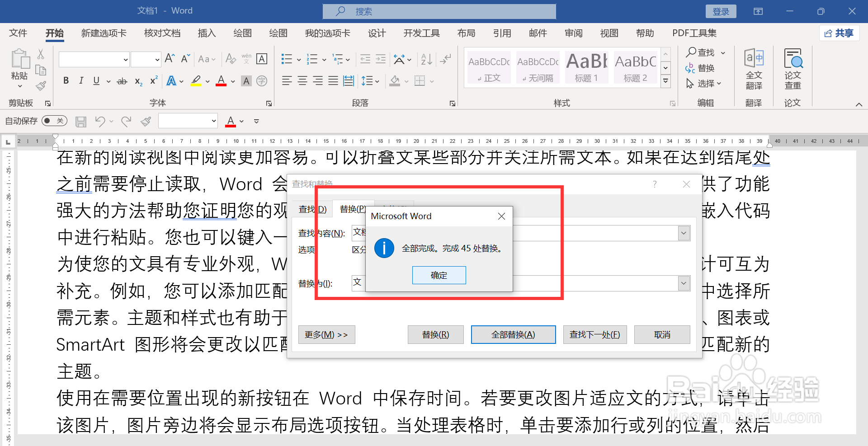
Task: Click the title bar search box
Action: [439, 11]
